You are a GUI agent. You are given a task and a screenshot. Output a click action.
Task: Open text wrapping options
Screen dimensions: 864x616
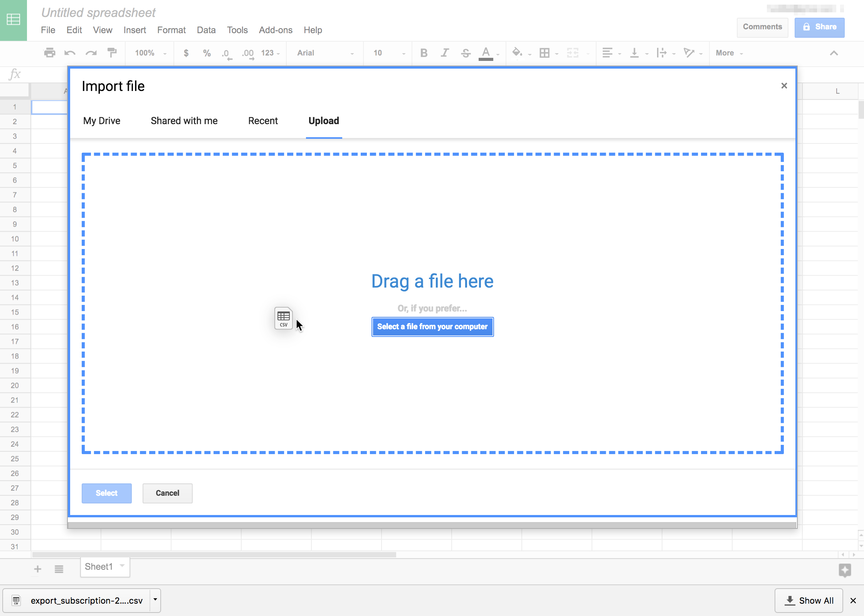[x=661, y=53]
